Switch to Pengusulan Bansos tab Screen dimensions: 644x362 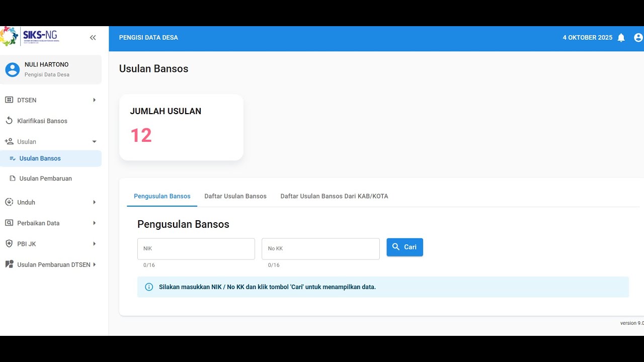(x=162, y=196)
